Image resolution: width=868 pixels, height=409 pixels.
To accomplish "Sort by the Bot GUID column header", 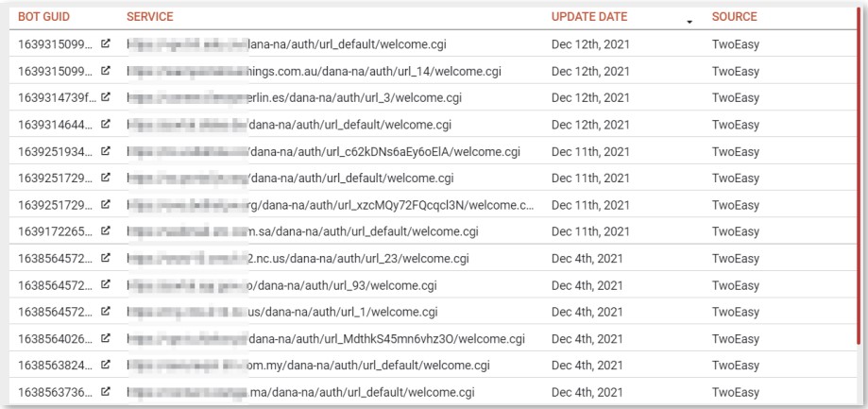I will (x=43, y=17).
